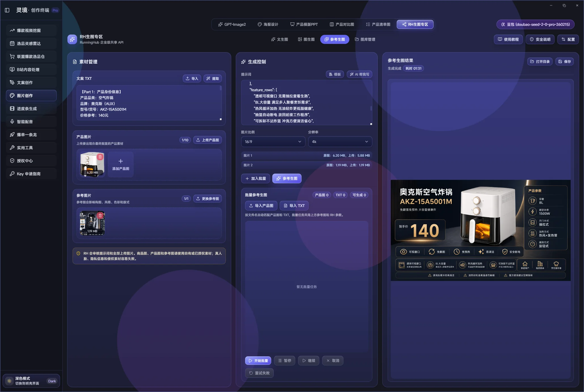584x392 pixels.
Task: Open the 图片比例 16:9 dropdown
Action: pyautogui.click(x=273, y=142)
